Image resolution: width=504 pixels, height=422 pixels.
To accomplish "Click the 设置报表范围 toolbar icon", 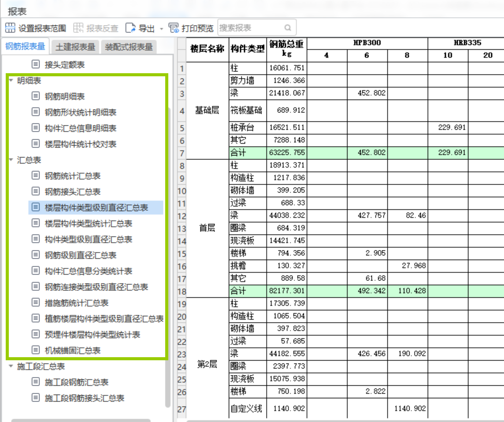I will [x=10, y=28].
